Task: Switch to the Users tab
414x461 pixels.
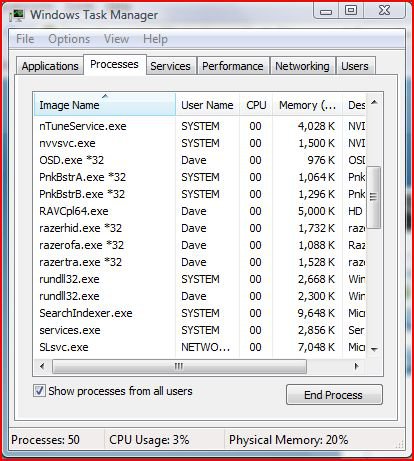Action: (355, 66)
